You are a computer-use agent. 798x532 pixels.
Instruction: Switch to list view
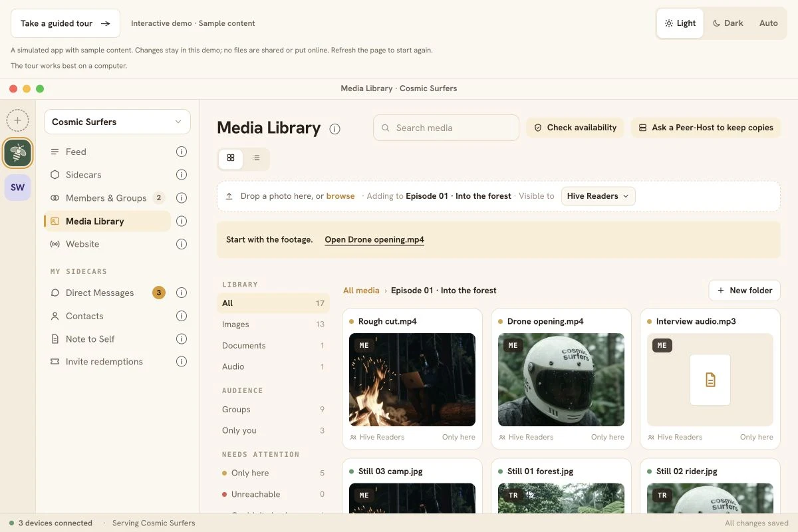pyautogui.click(x=256, y=158)
